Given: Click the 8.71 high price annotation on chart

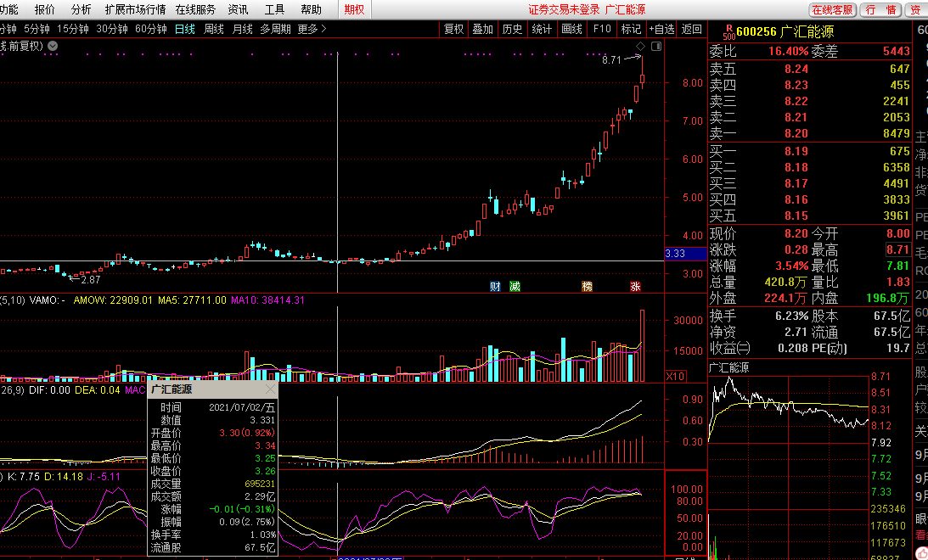Looking at the screenshot, I should click(611, 59).
